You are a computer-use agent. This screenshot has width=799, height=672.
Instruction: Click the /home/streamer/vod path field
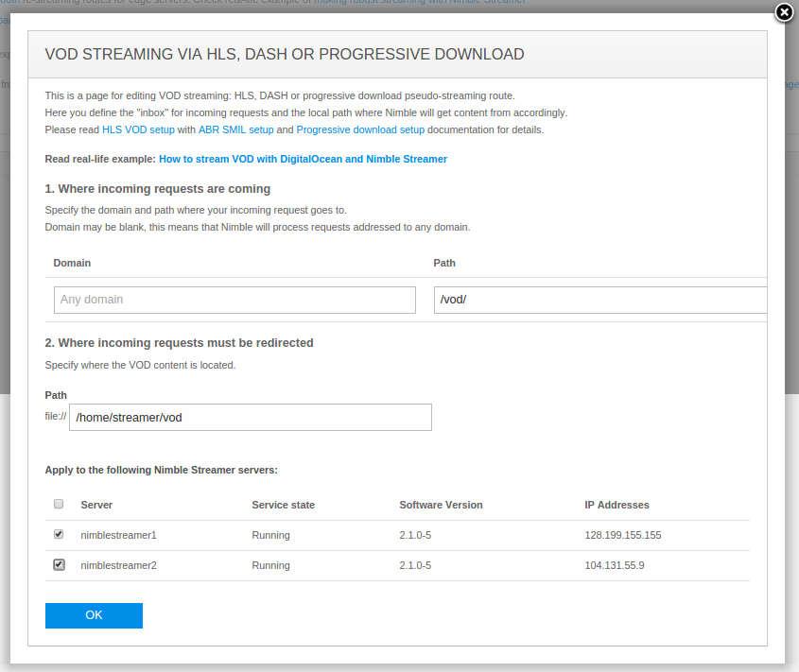(251, 417)
